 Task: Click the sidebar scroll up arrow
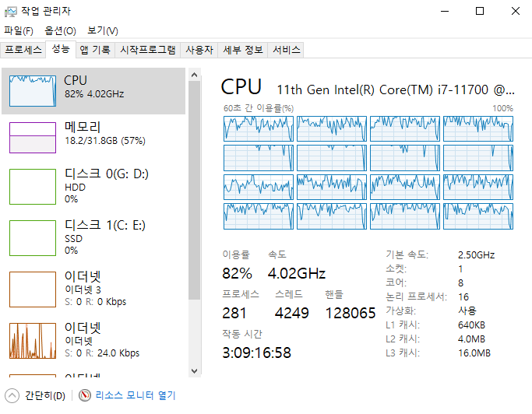click(195, 75)
